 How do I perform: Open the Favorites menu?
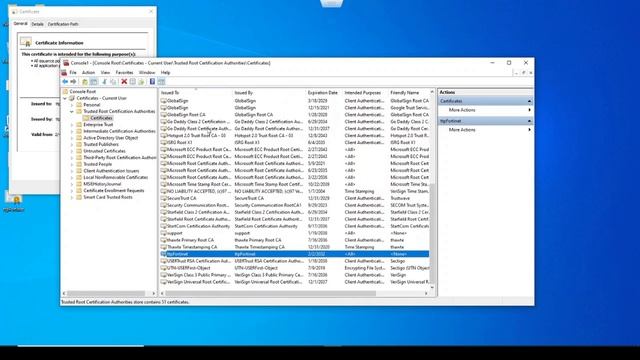124,73
